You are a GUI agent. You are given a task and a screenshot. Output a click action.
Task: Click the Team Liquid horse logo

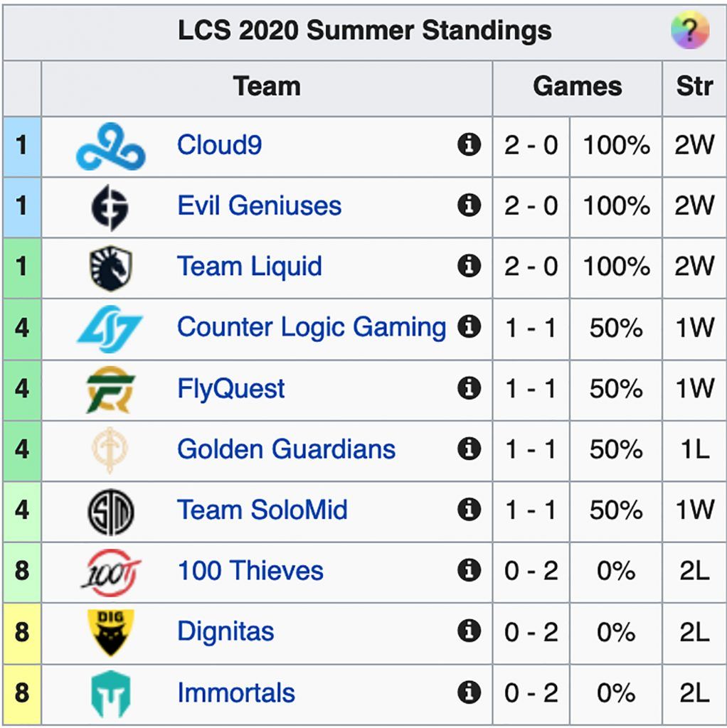tap(111, 267)
